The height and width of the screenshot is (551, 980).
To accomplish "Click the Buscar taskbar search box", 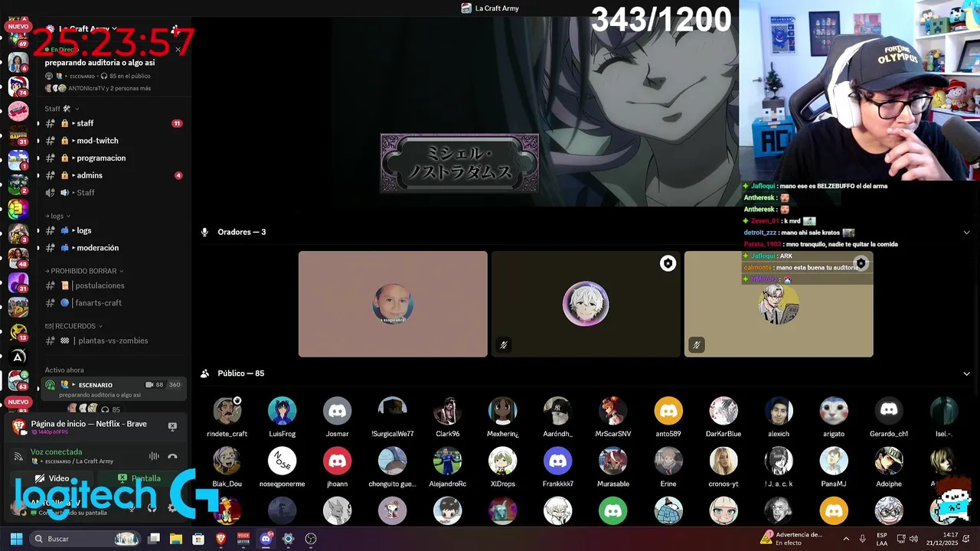I will pyautogui.click(x=86, y=539).
